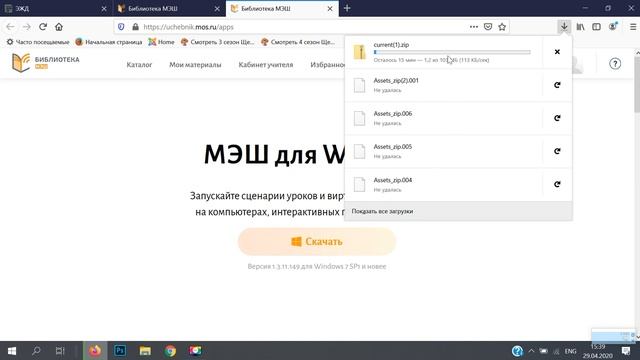Open Смотреть 4 сезон bookmark
This screenshot has height=360, width=640.
[x=298, y=42]
